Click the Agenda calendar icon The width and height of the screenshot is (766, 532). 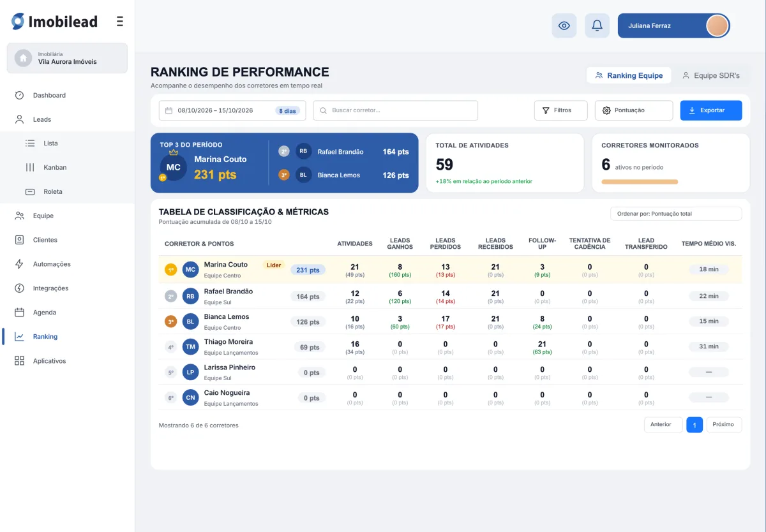point(19,313)
